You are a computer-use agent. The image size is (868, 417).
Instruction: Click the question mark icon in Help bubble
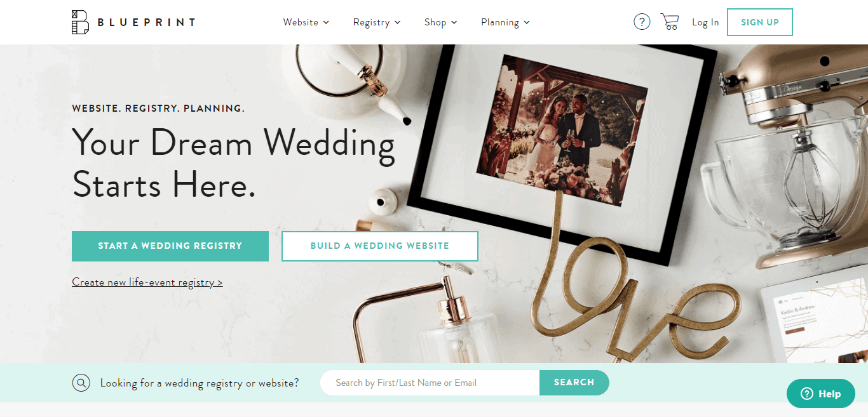(x=807, y=394)
